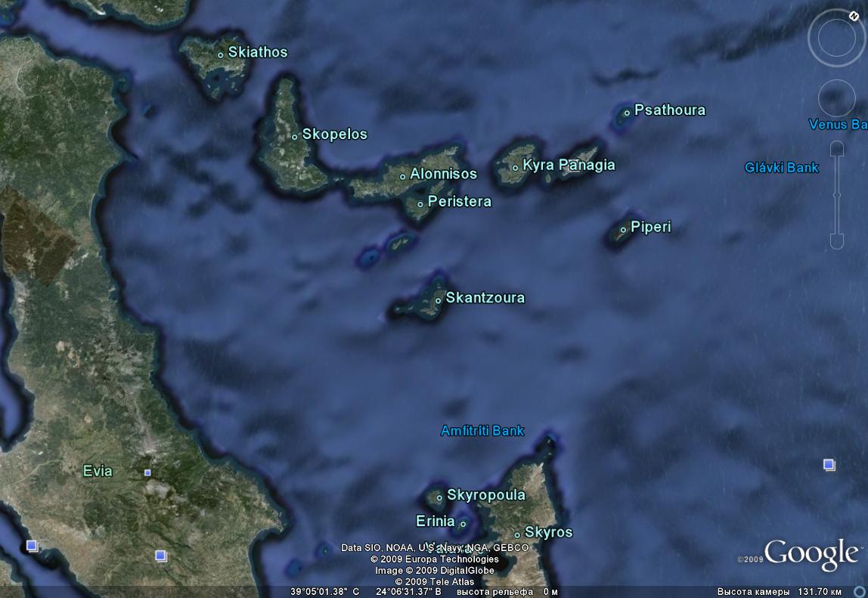Select the Amfitriti Bank sea label

(x=482, y=431)
